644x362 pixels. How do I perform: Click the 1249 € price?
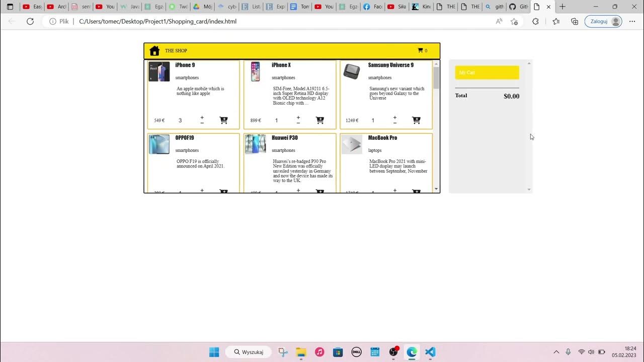(x=352, y=121)
